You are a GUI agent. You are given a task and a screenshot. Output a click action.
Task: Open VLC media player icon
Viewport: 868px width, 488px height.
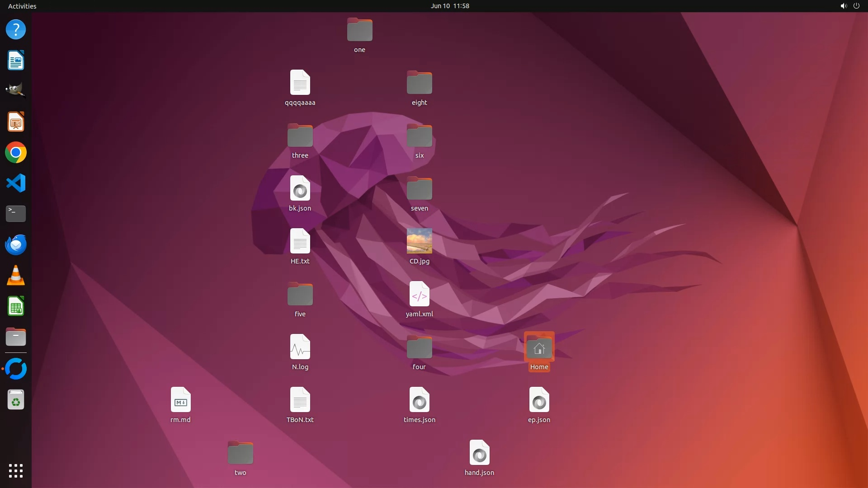16,276
